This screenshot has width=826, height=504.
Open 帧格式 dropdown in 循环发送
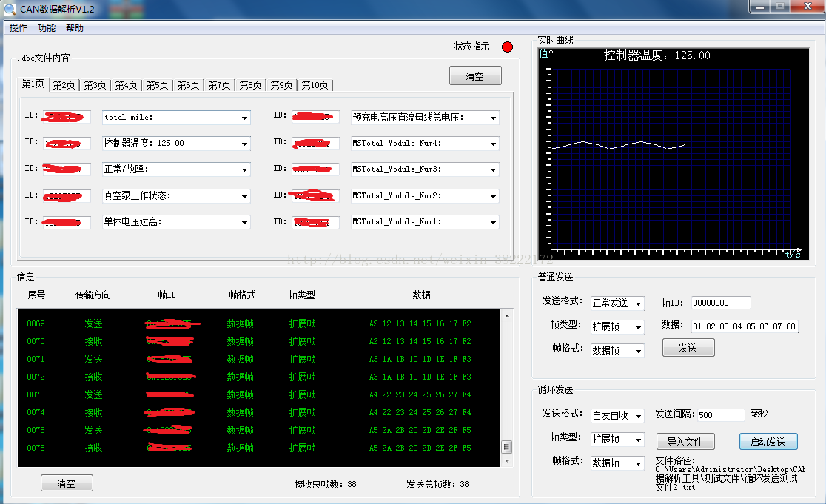pos(617,463)
